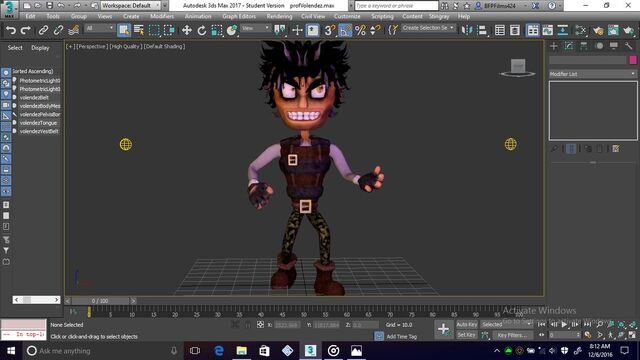
Task: Open the Selected key mode dropdown
Action: tap(507, 324)
